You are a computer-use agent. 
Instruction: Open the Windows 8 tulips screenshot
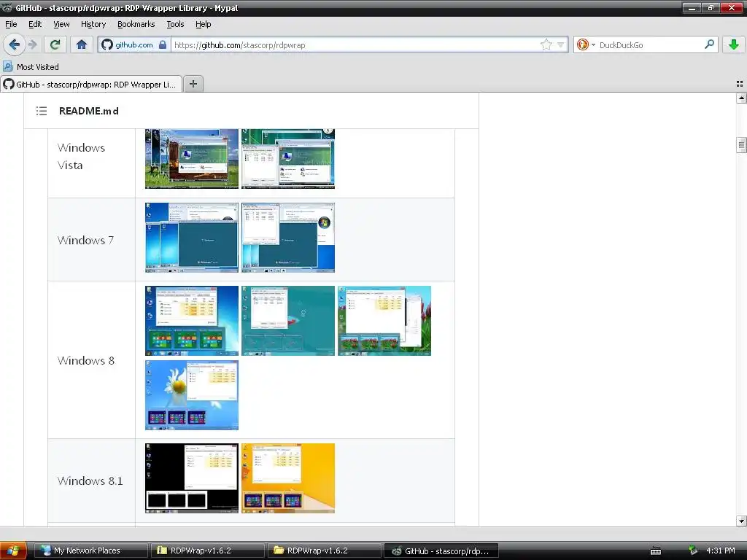(x=384, y=321)
